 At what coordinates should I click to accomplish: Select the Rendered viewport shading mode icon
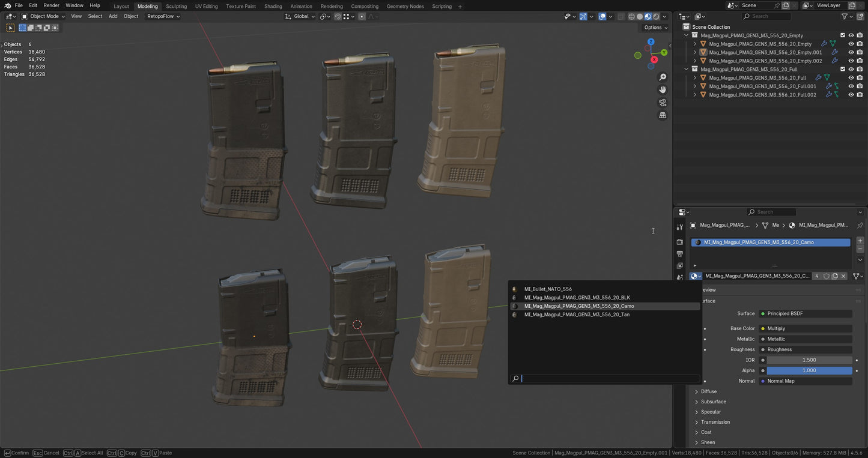pyautogui.click(x=655, y=17)
